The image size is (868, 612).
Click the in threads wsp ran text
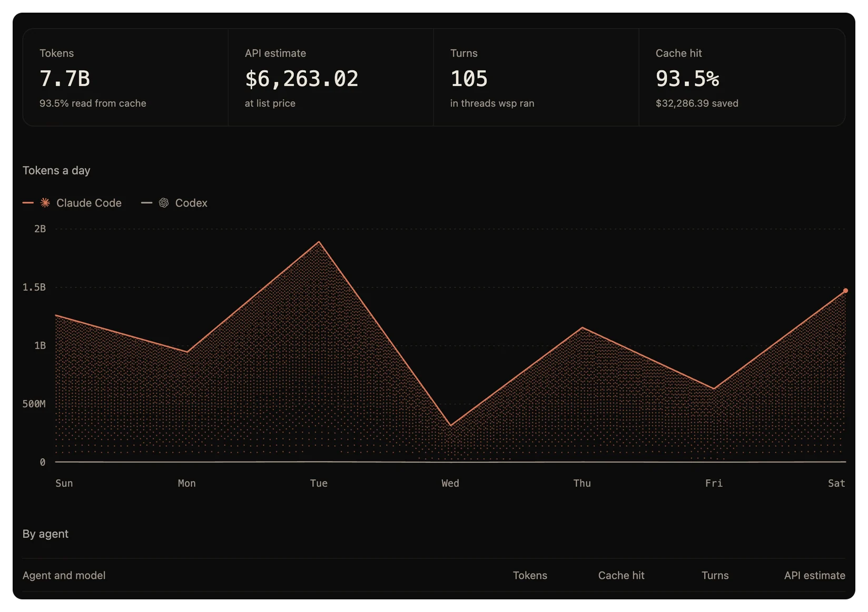point(492,103)
